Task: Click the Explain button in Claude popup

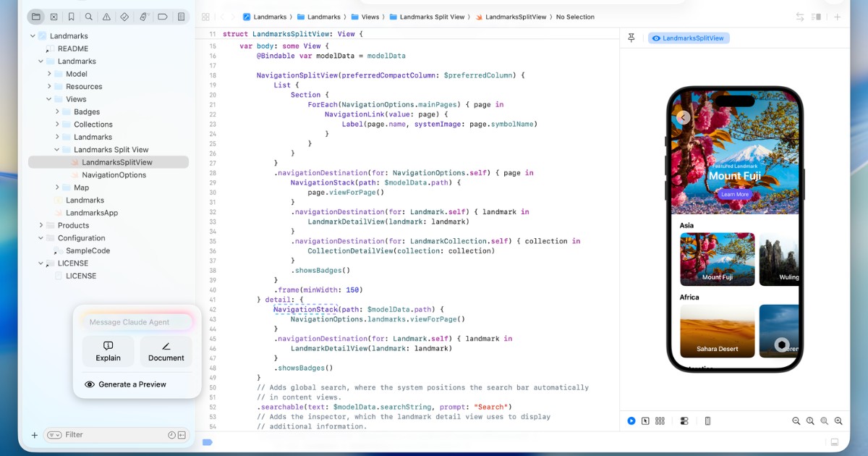Action: pos(108,352)
